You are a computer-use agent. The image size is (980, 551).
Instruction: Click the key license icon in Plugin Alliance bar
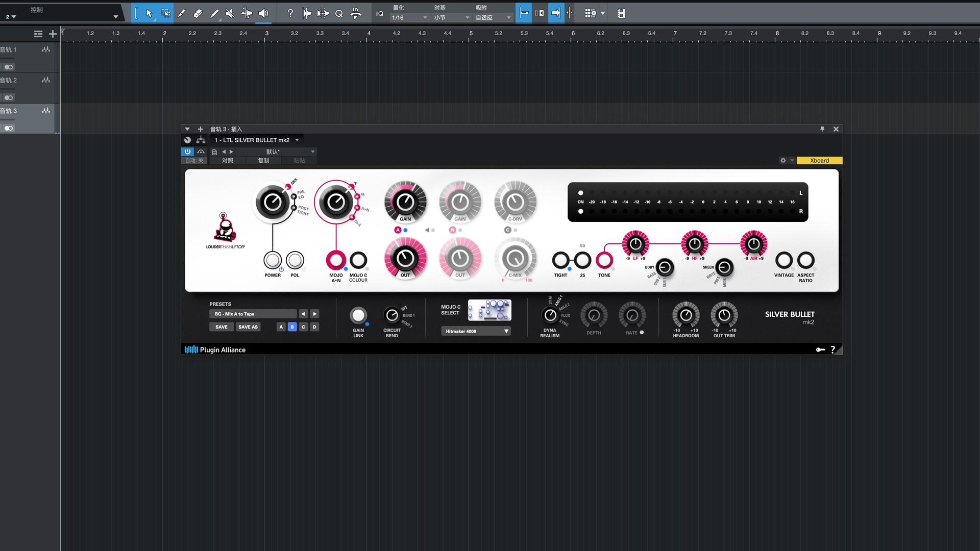[820, 349]
